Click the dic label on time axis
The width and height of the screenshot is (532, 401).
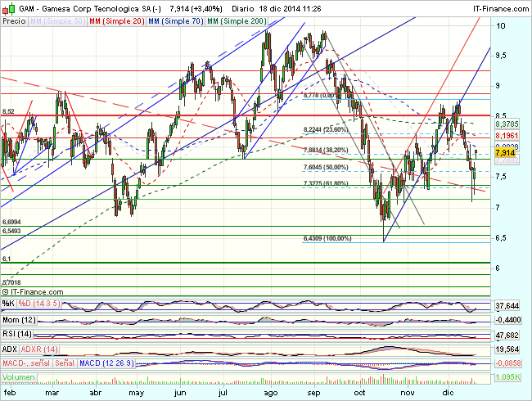pyautogui.click(x=448, y=393)
